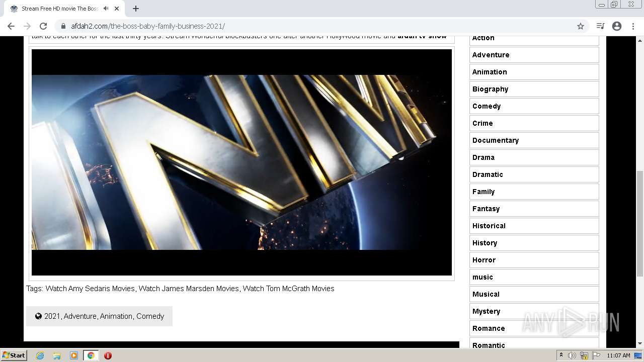Open the media player taskbar icon

click(x=74, y=355)
